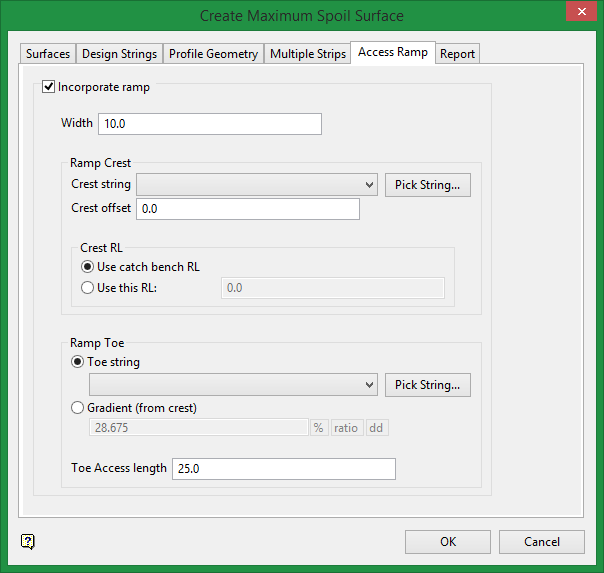This screenshot has height=573, width=604.
Task: Go to the Profile Geometry tab
Action: pyautogui.click(x=214, y=54)
